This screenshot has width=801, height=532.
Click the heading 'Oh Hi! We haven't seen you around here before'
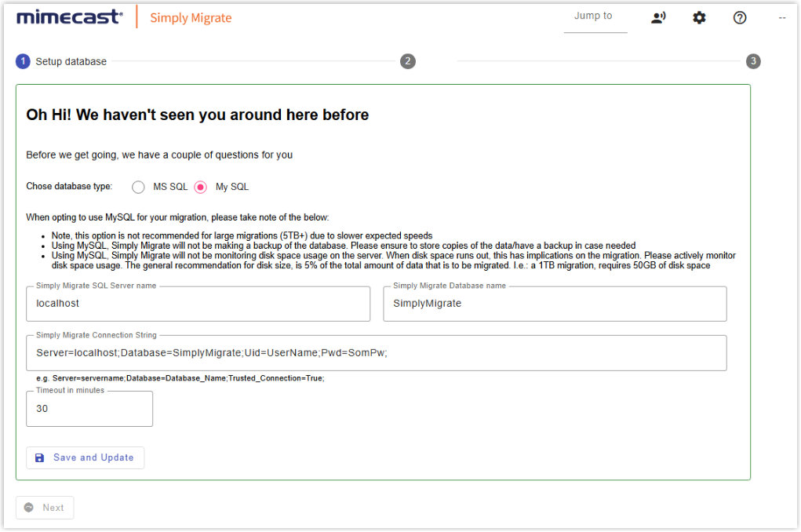coord(197,115)
